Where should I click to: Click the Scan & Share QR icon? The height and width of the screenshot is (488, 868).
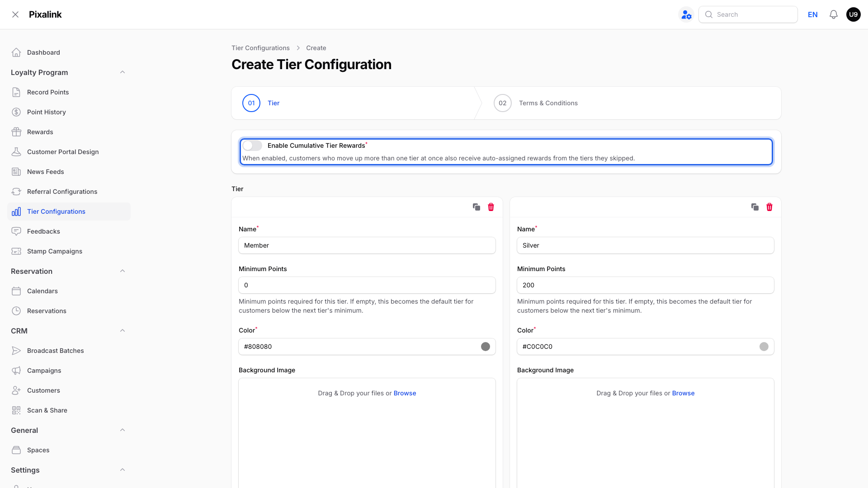(16, 410)
